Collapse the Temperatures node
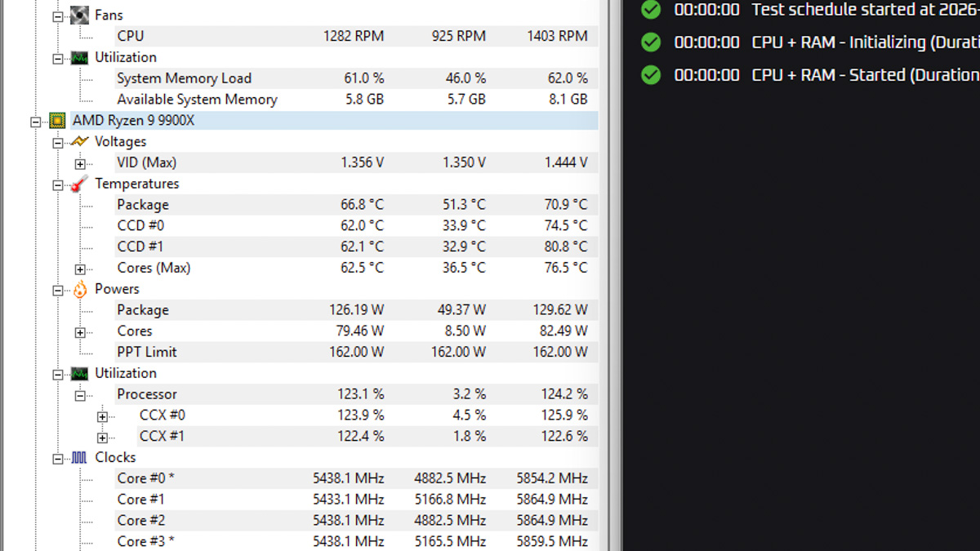 click(x=58, y=184)
